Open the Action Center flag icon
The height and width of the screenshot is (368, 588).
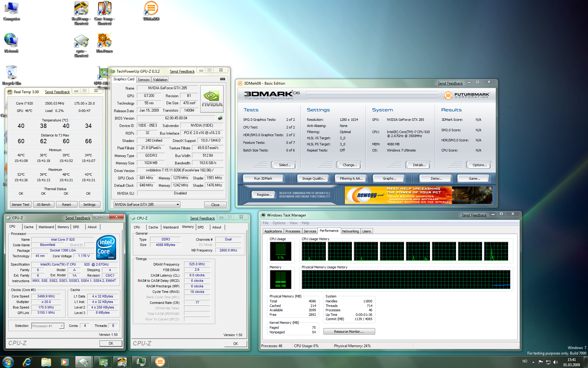pos(541,362)
